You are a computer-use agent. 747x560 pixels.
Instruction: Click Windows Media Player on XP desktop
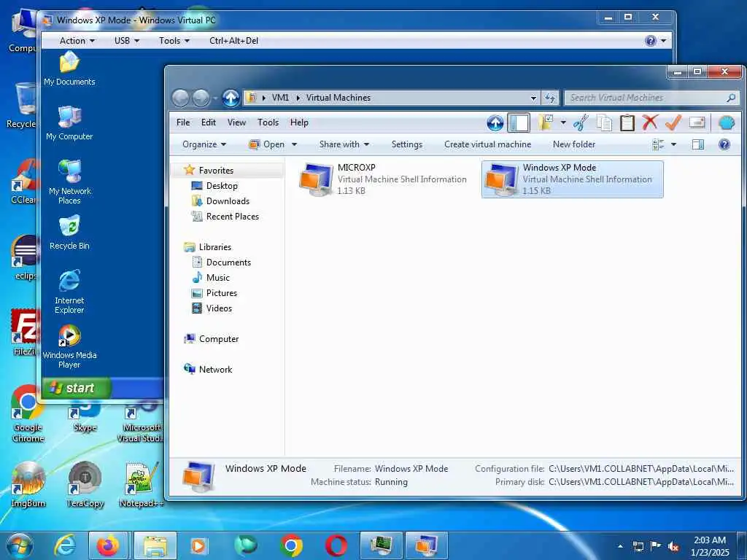69,346
